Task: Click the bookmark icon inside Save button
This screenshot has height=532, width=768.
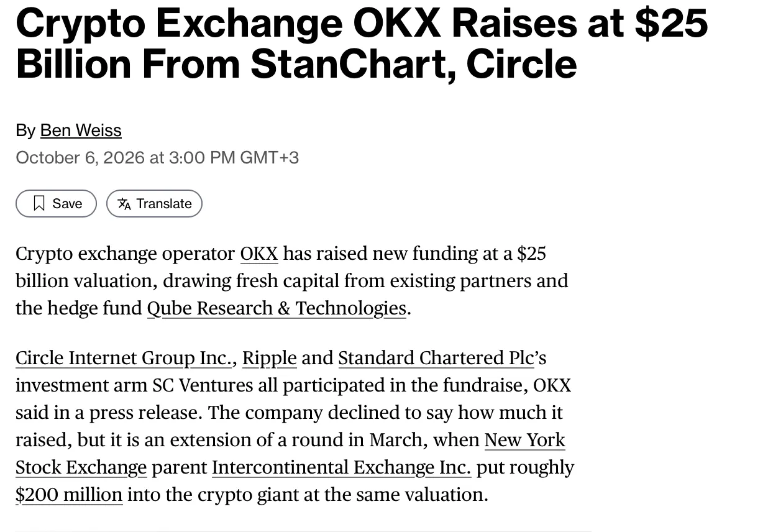Action: [x=39, y=203]
